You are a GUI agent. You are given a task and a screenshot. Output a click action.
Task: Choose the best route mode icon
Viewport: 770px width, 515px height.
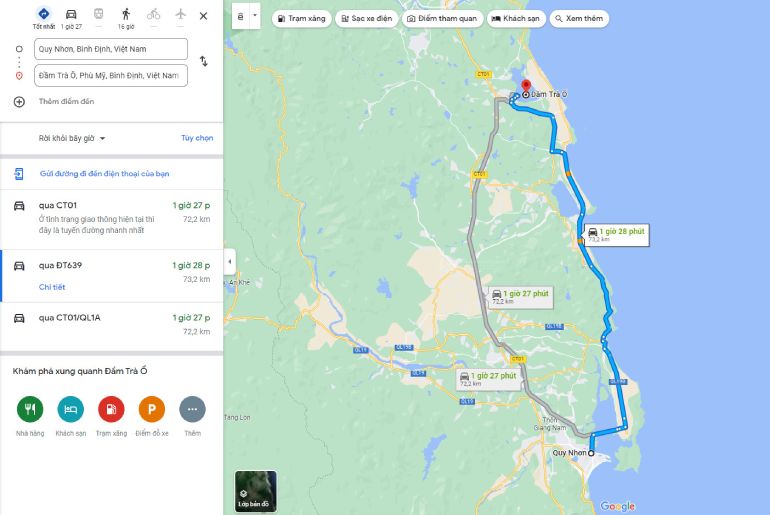coord(44,14)
